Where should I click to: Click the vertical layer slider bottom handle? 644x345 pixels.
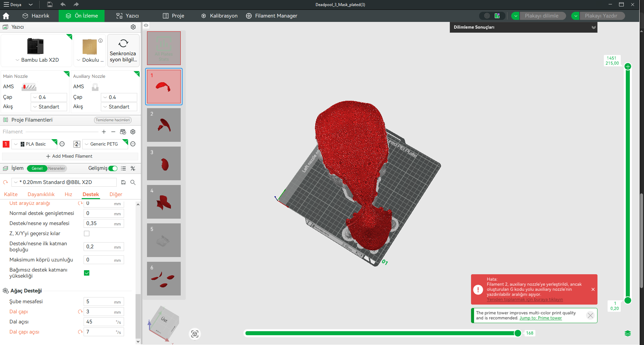coord(628,300)
